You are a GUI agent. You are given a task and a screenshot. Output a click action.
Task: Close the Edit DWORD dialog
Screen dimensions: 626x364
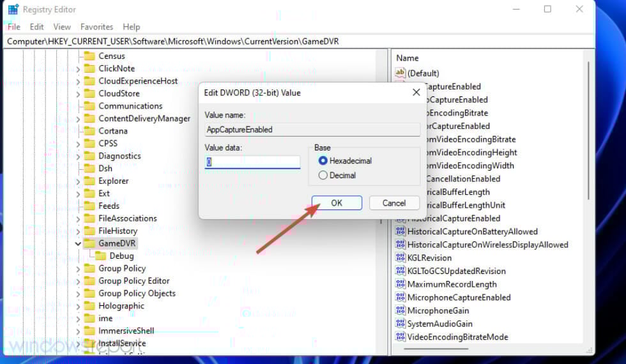tap(416, 92)
